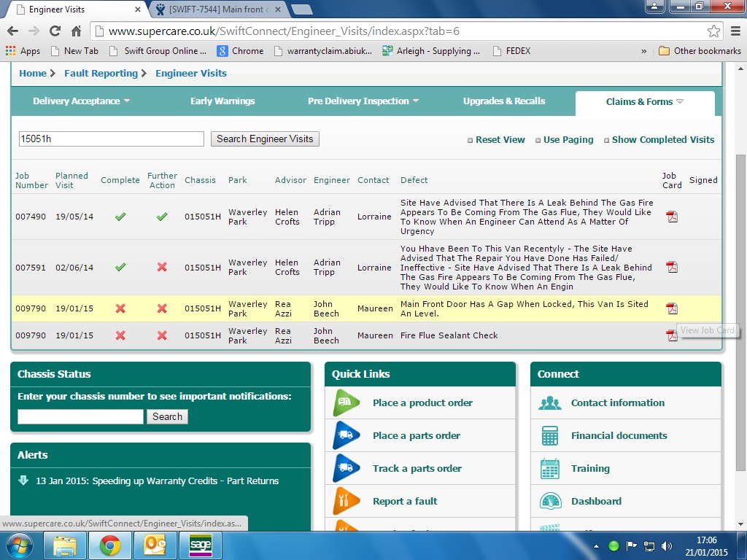Screen dimensions: 747x560
Task: Open the Engineer Visits breadcrumb
Action: [190, 74]
